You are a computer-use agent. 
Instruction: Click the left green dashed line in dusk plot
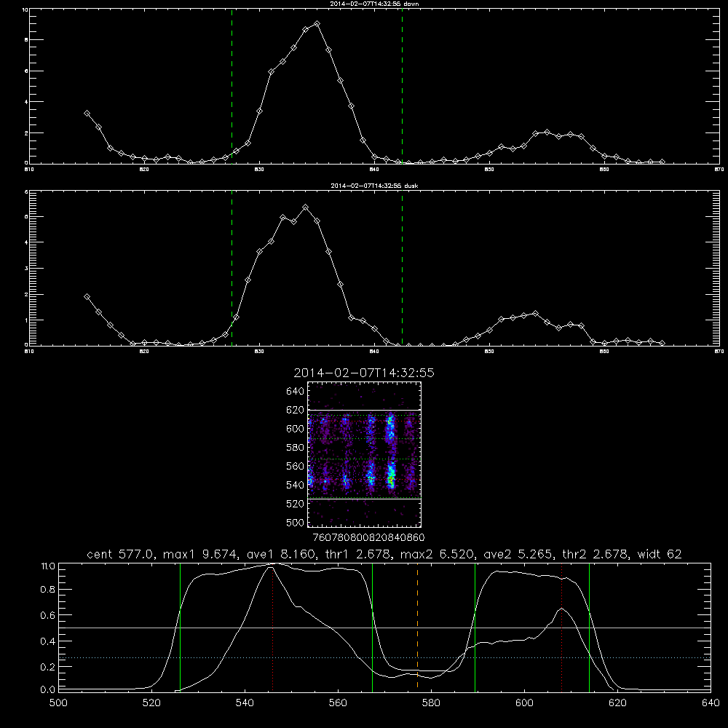point(232,269)
